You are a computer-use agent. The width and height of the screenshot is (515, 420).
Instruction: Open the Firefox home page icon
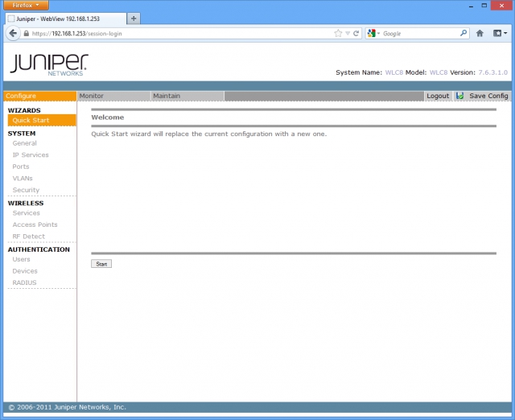tap(480, 33)
